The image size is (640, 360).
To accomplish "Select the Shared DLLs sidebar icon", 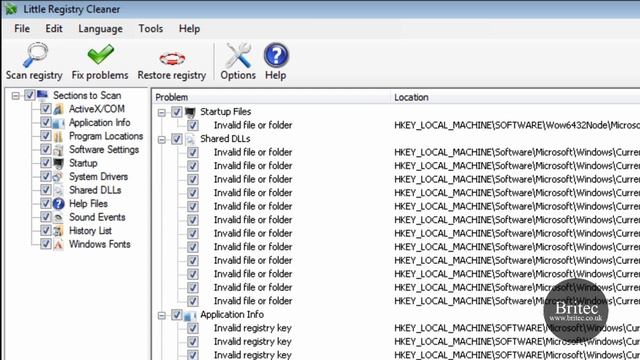I will pyautogui.click(x=59, y=190).
